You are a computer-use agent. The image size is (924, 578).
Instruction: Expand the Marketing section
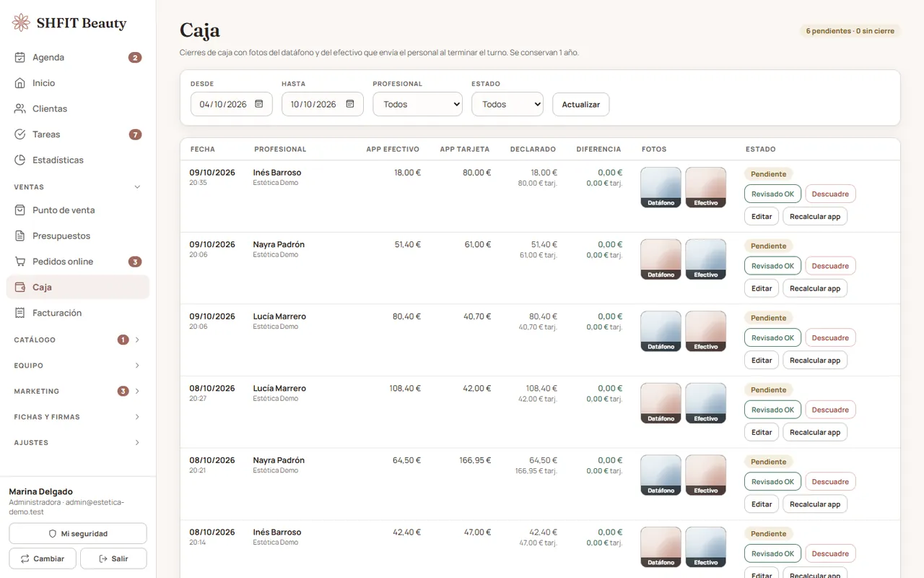tap(78, 391)
